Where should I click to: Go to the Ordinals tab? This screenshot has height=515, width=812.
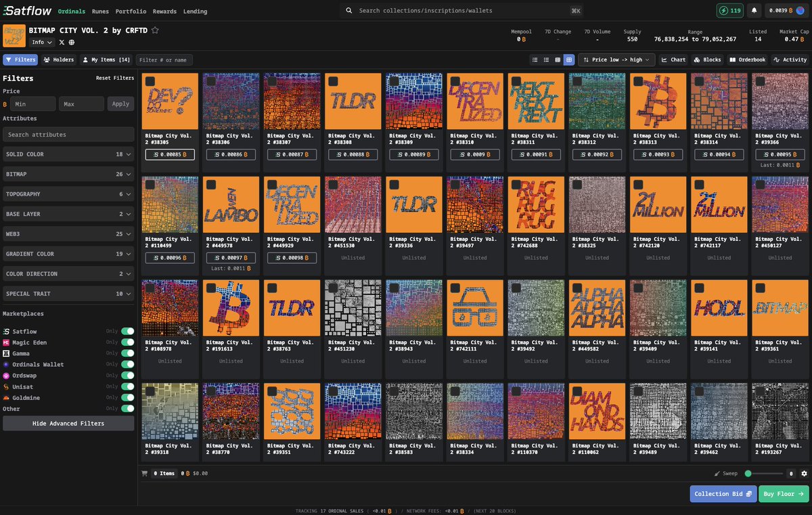pyautogui.click(x=72, y=11)
